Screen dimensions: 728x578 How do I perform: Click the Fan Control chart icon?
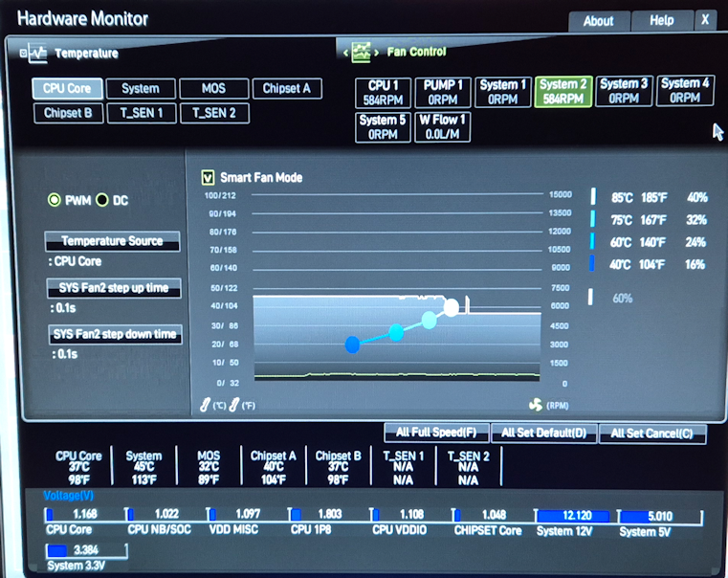tap(361, 52)
